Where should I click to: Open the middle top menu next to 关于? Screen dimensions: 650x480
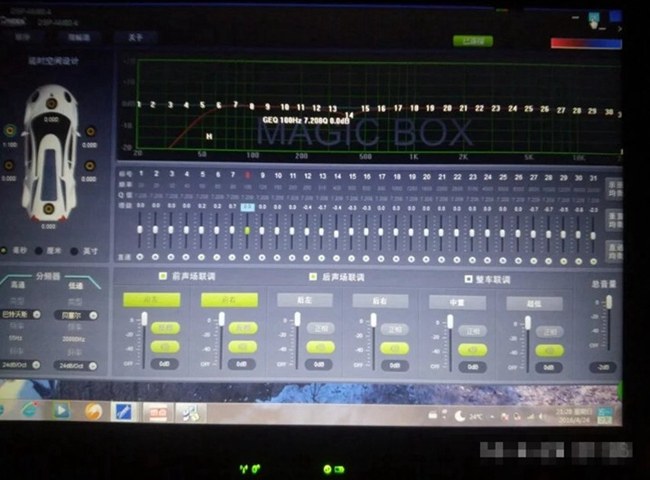[79, 37]
